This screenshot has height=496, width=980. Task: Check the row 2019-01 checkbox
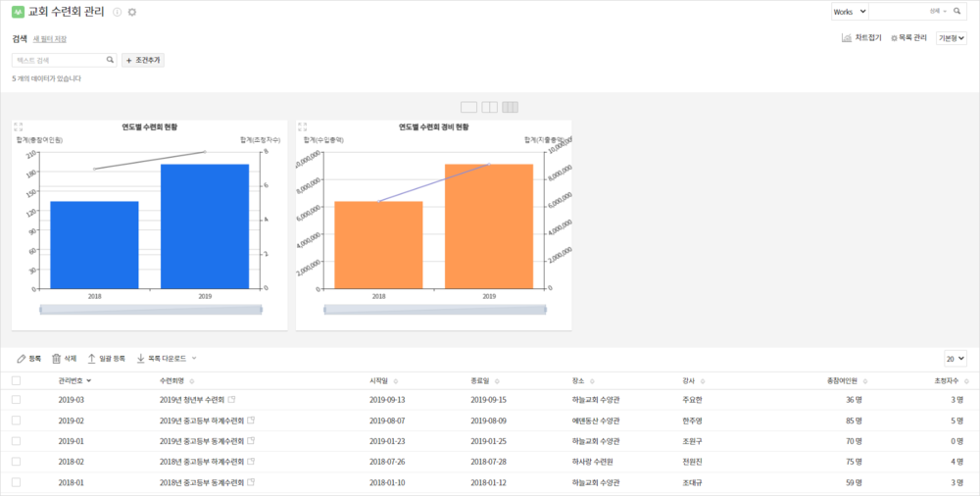pos(17,441)
